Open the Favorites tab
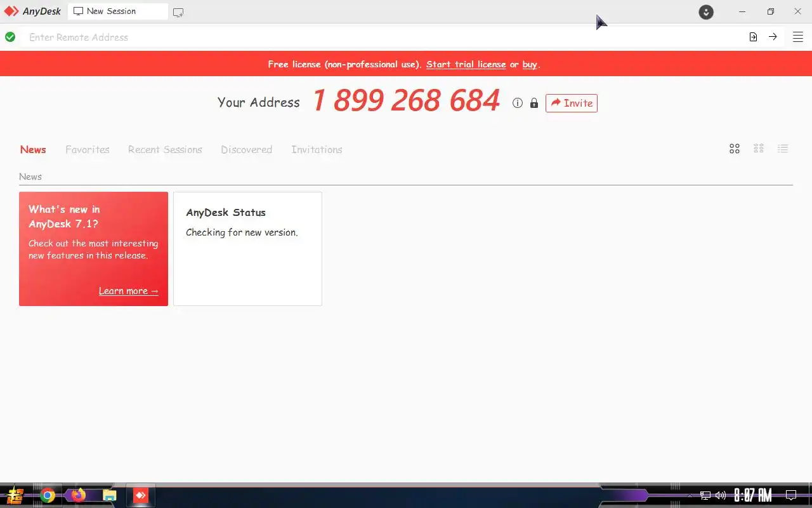 88,150
